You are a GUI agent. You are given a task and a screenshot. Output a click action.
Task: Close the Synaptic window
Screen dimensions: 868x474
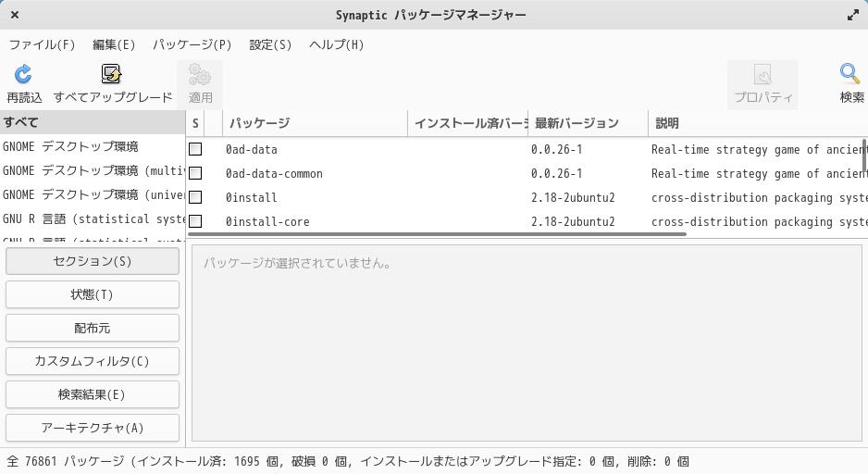(15, 15)
